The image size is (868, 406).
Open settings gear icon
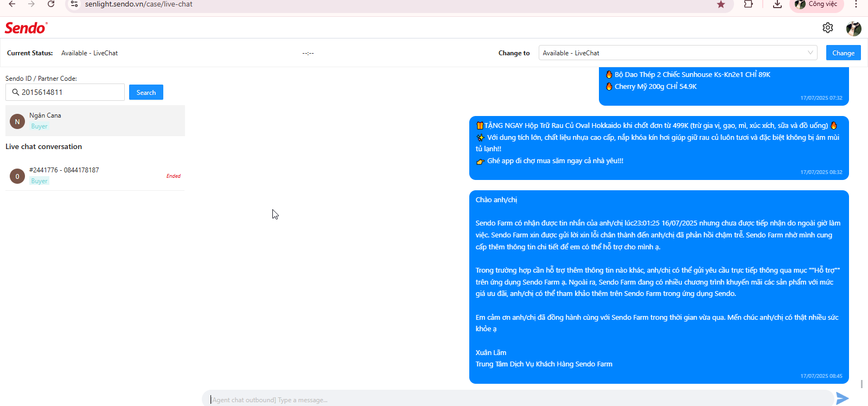(828, 28)
